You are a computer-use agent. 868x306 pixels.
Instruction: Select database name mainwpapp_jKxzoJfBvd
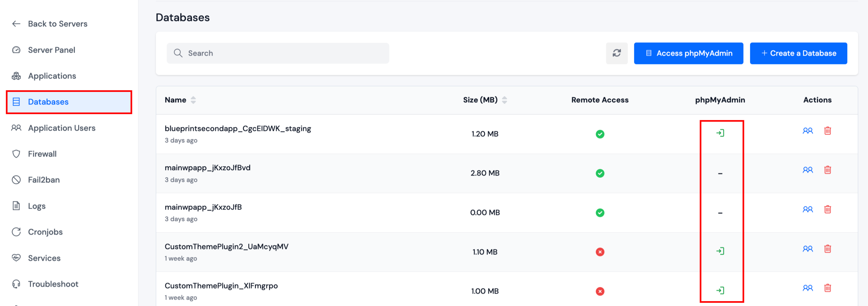[x=208, y=168]
